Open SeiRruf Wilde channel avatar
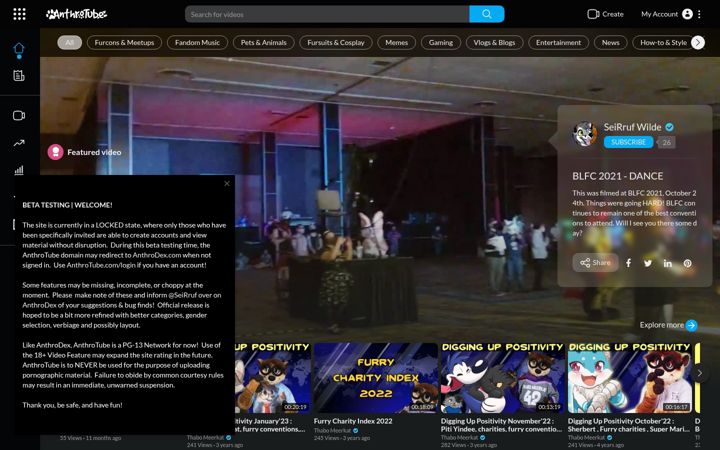720x450 pixels. click(x=585, y=134)
